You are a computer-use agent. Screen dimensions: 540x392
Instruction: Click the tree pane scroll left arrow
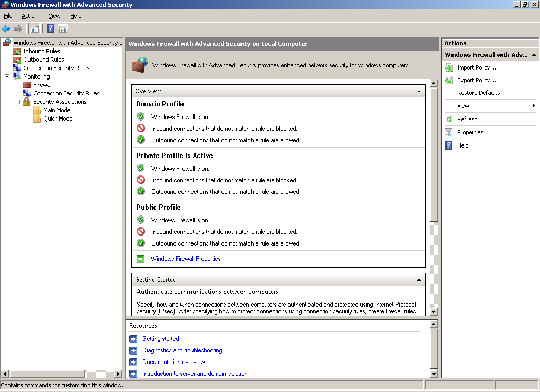(5, 374)
